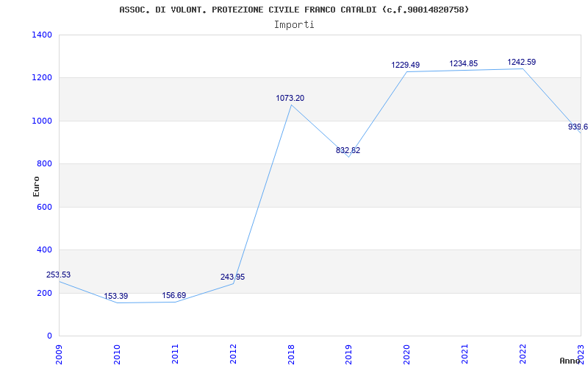Click y-axis value 0
Screen dimensions: 588x368
coord(49,336)
